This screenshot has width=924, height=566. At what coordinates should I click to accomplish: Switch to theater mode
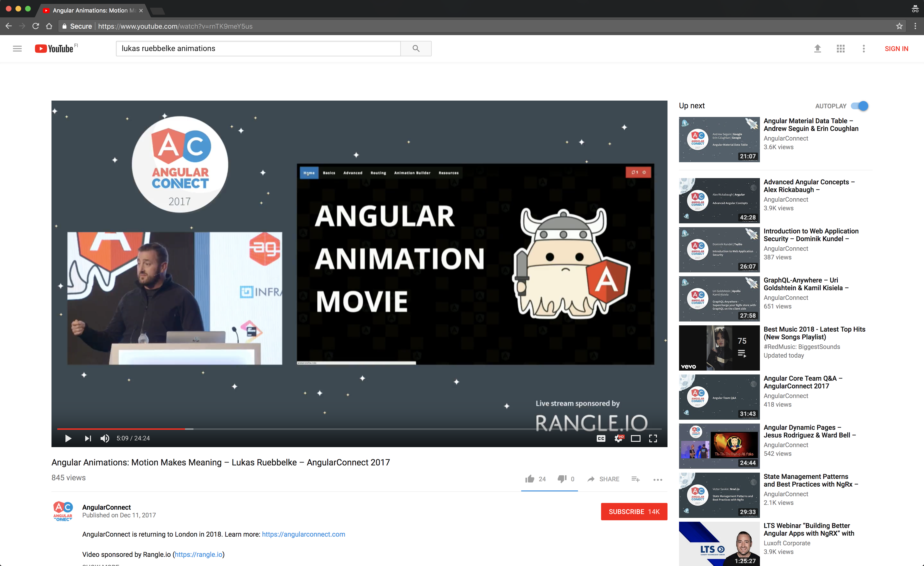pos(636,438)
